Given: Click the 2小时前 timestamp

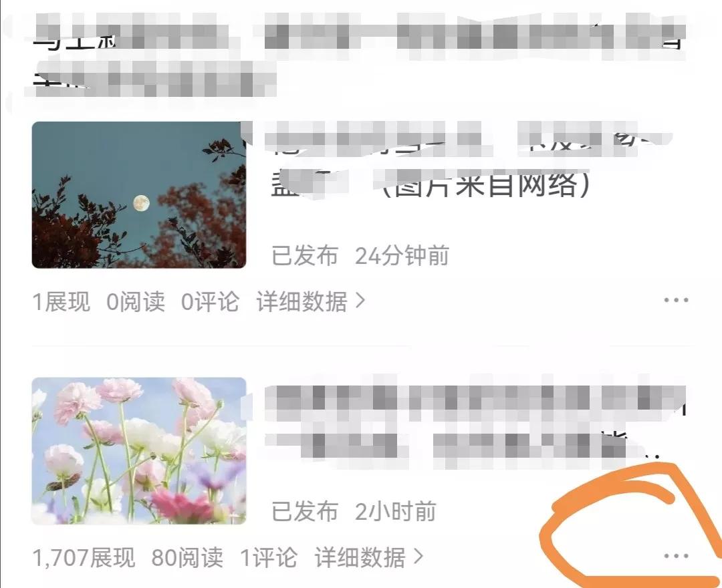Looking at the screenshot, I should (x=396, y=511).
